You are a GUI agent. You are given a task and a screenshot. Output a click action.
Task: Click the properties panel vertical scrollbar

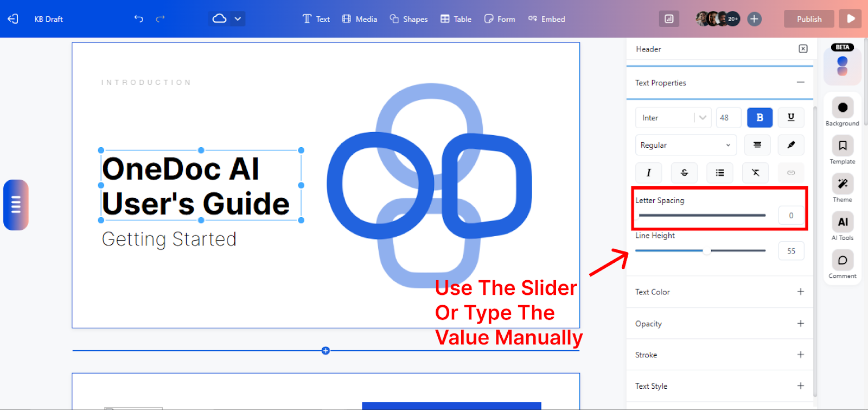[815, 251]
